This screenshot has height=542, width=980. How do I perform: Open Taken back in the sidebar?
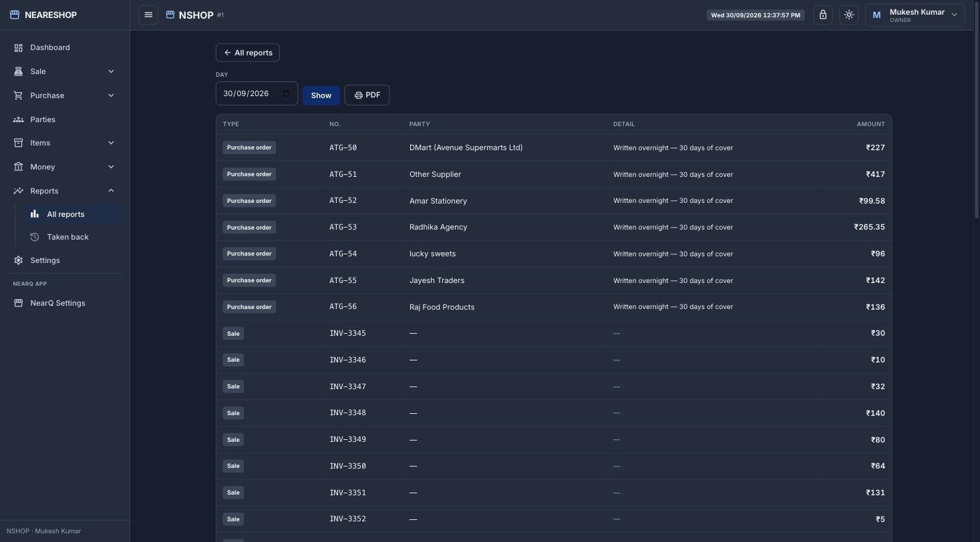tap(73, 237)
